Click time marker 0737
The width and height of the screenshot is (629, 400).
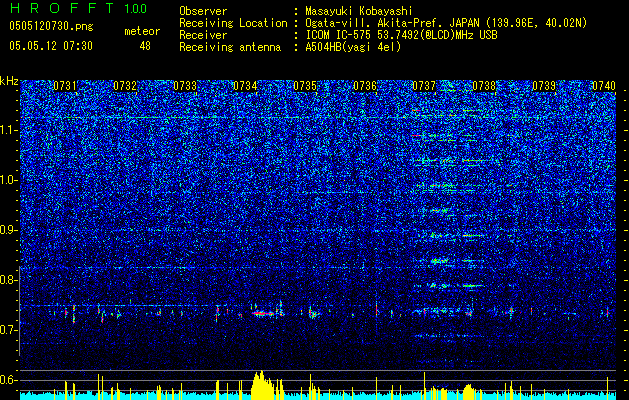click(x=424, y=86)
